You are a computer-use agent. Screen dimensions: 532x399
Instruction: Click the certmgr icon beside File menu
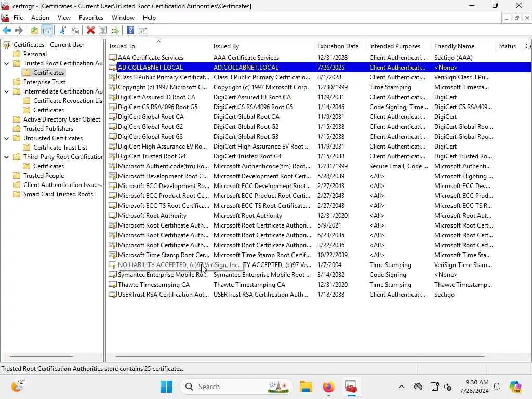coord(5,18)
